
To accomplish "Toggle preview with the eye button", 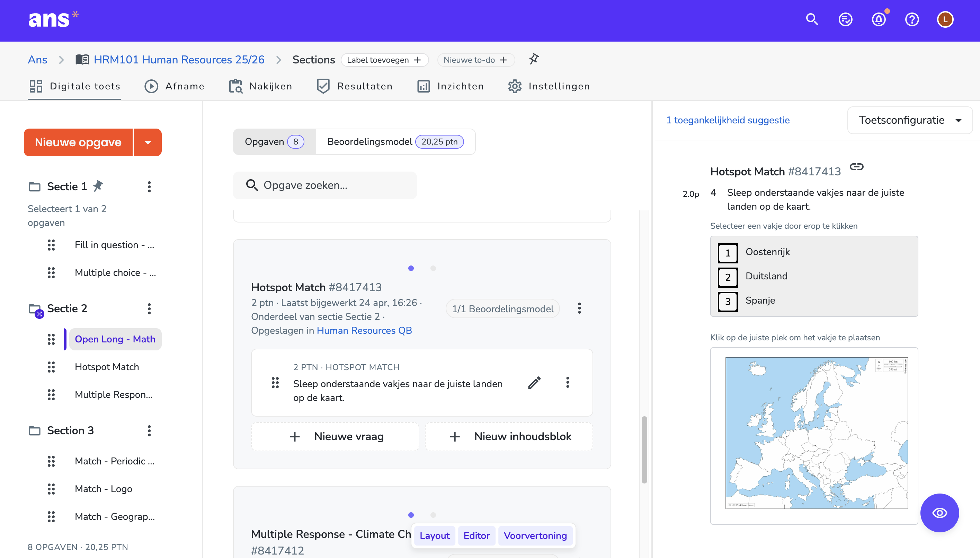I will coord(939,512).
